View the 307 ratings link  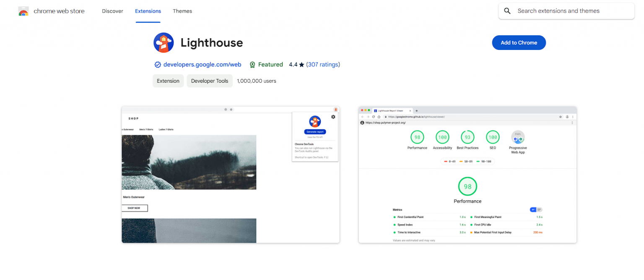tap(323, 64)
